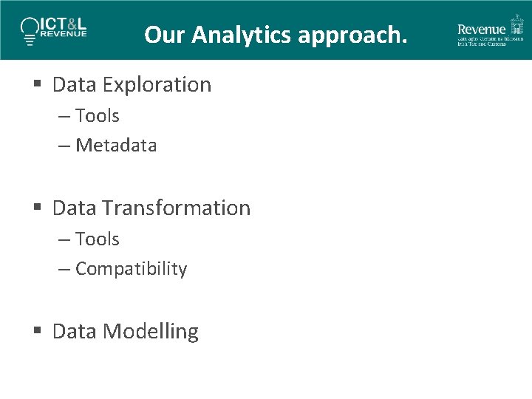The height and width of the screenshot is (399, 532).
Task: Click 'Tools' under Data Transformation
Action: coord(97,239)
